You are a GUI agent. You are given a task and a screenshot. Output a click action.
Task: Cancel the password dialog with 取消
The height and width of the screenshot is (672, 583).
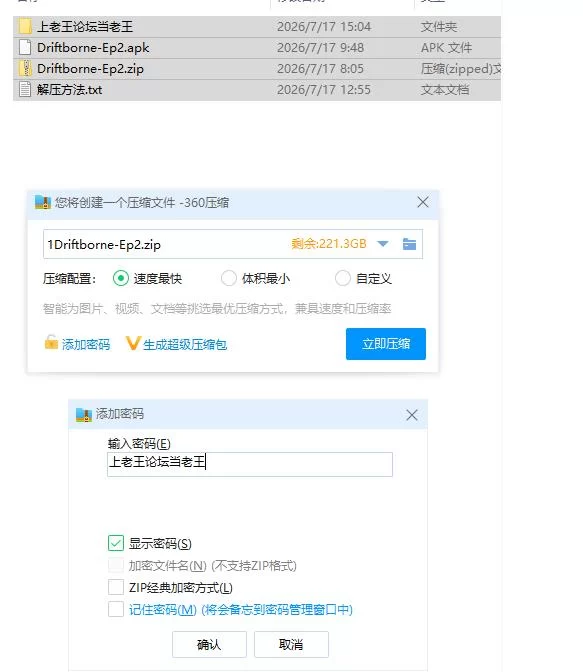(x=291, y=644)
